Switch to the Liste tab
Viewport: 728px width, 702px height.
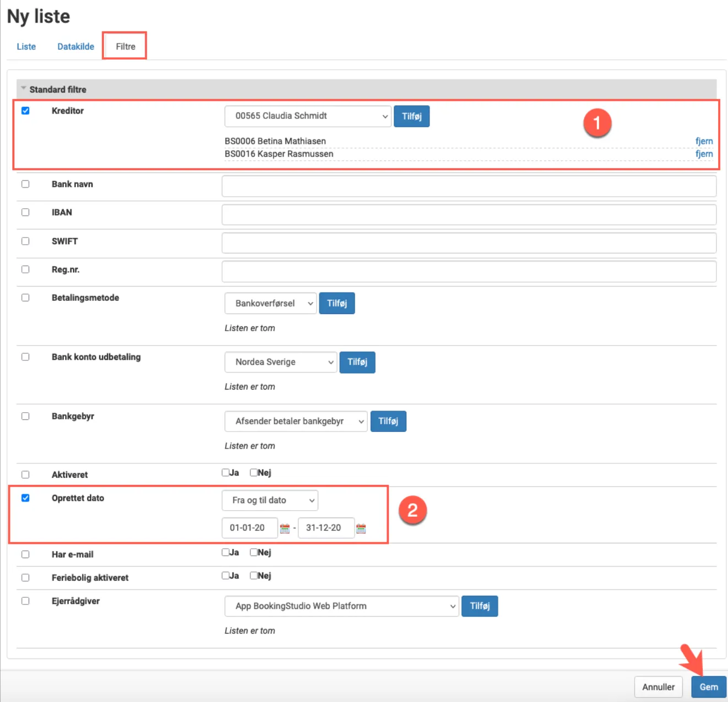pyautogui.click(x=26, y=46)
